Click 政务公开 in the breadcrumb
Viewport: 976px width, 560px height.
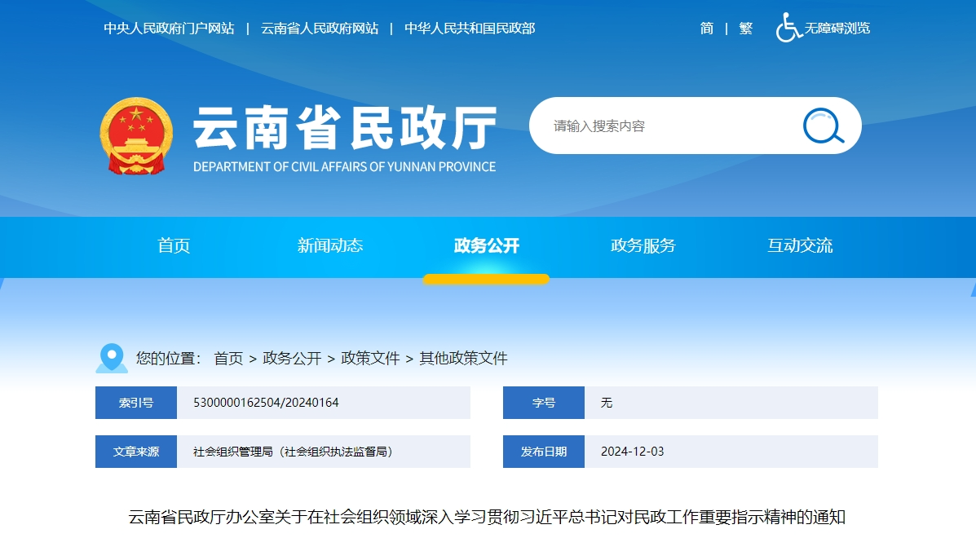(x=292, y=359)
